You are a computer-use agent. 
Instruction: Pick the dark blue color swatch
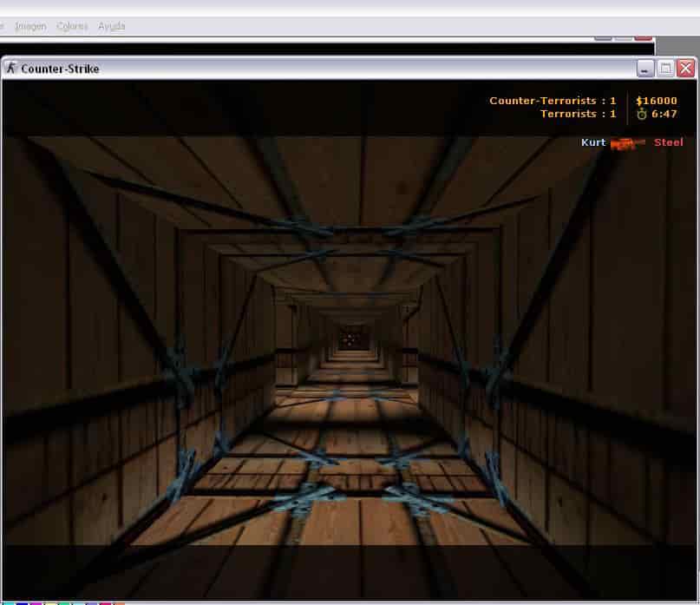tap(22, 603)
